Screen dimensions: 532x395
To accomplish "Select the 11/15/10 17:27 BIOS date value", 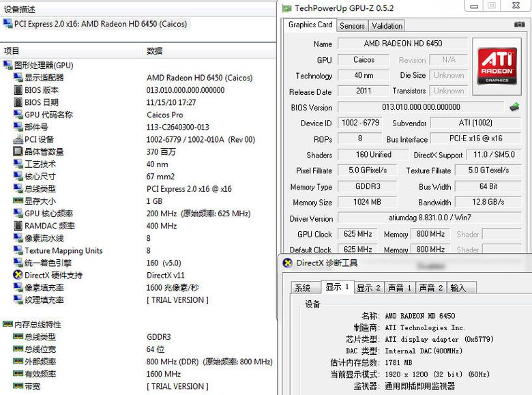I will point(171,102).
